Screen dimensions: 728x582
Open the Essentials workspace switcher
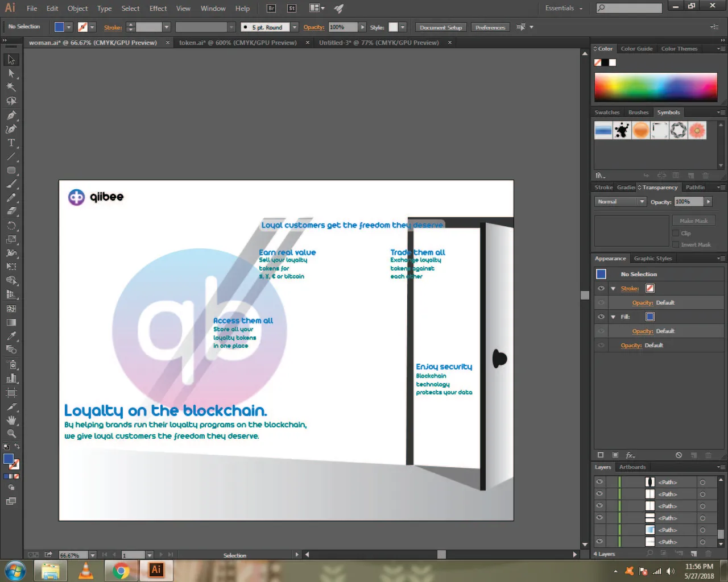pyautogui.click(x=564, y=8)
